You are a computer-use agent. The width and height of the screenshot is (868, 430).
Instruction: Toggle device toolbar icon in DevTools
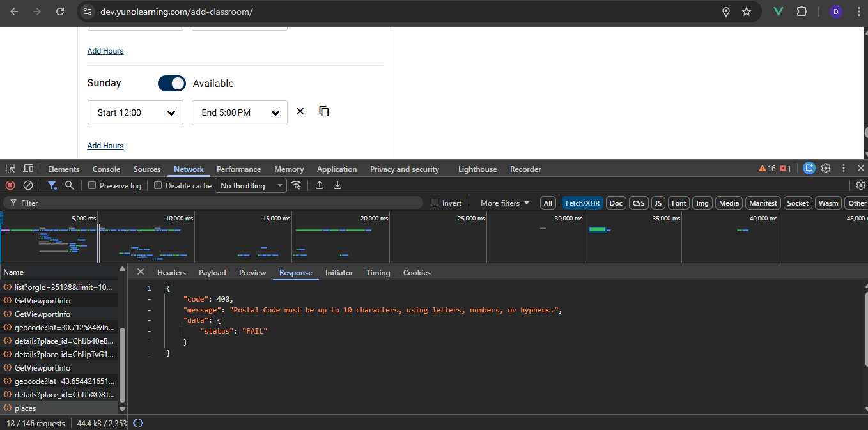tap(28, 169)
